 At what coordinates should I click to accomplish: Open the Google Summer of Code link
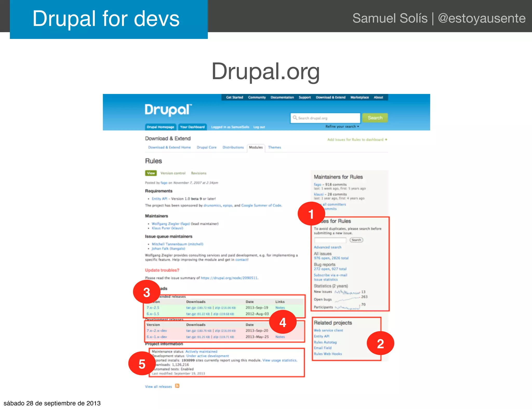pos(261,205)
